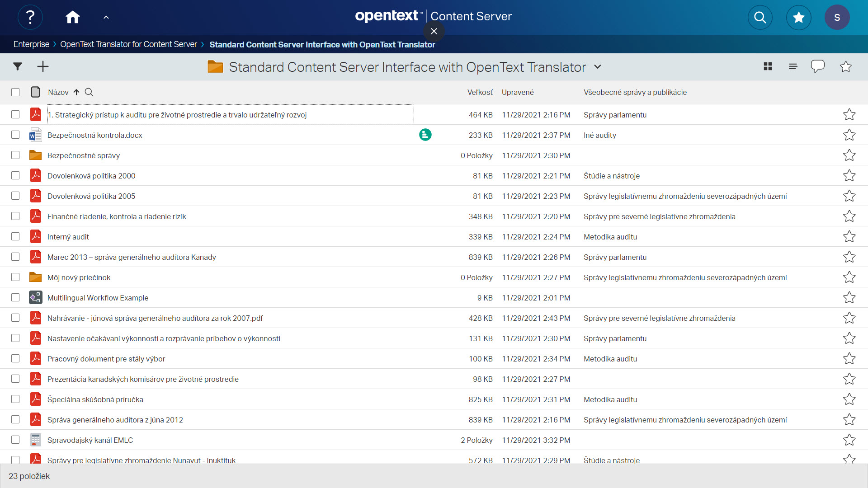Check the box for Interný audit
This screenshot has width=868, height=488.
pos(15,236)
